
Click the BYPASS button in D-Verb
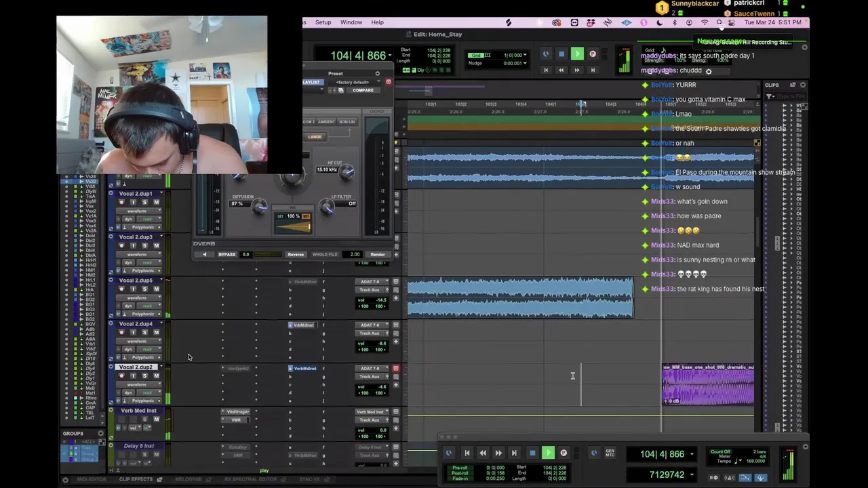click(227, 255)
